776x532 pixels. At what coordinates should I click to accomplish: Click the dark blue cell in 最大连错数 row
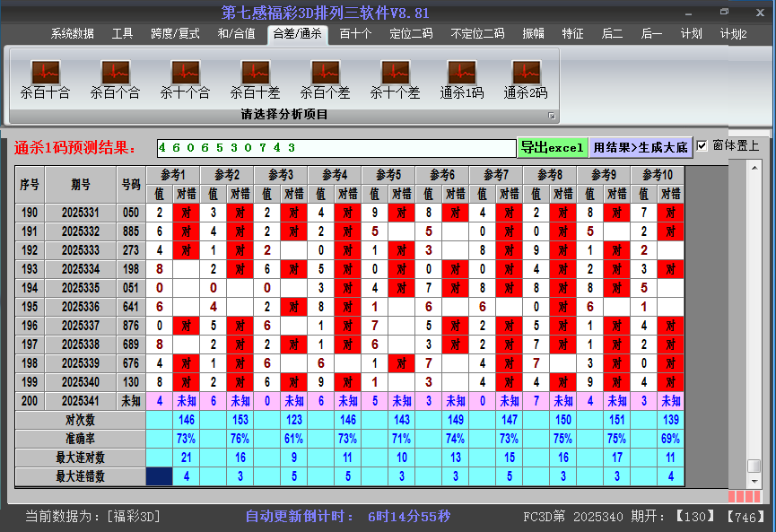160,476
